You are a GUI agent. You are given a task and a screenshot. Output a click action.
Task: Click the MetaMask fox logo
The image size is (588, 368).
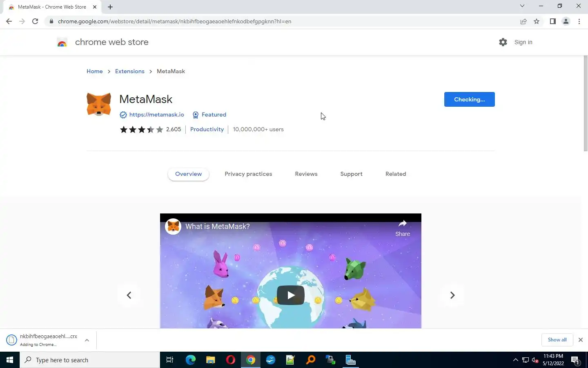[99, 104]
